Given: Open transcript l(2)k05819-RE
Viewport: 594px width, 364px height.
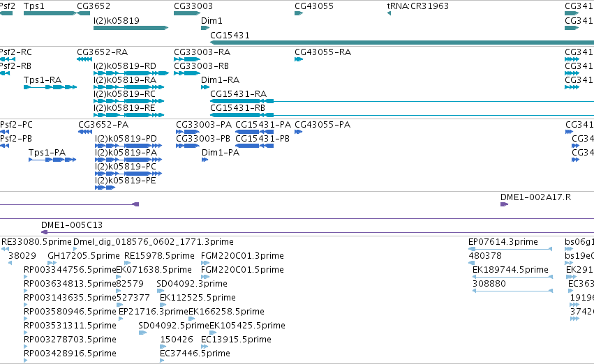Looking at the screenshot, I should tap(129, 115).
